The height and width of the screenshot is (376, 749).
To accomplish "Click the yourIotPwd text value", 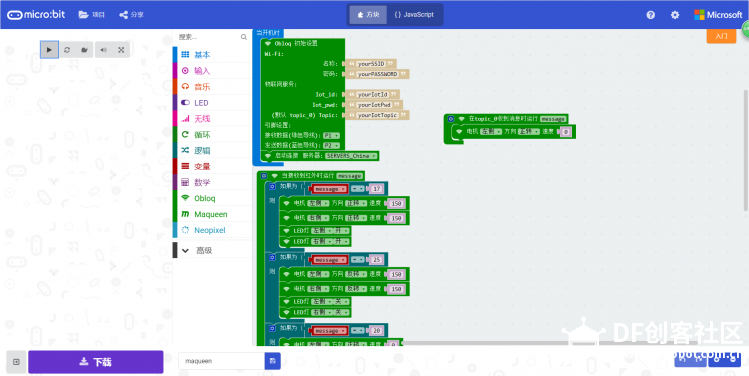I will tap(374, 105).
